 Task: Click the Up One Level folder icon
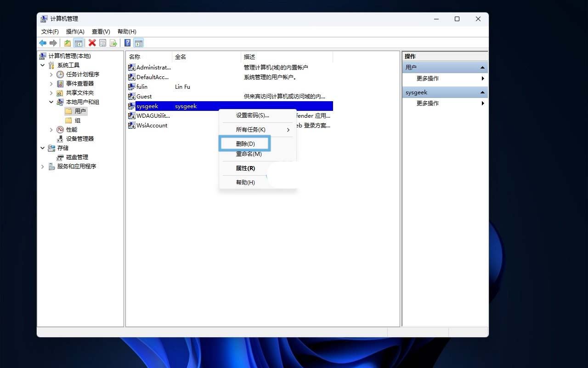pyautogui.click(x=68, y=43)
